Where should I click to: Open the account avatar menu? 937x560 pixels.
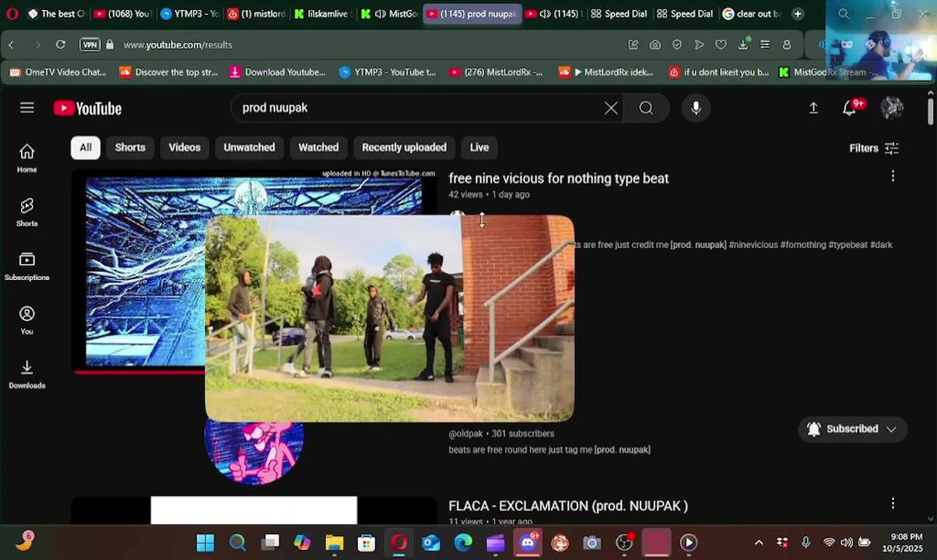892,108
